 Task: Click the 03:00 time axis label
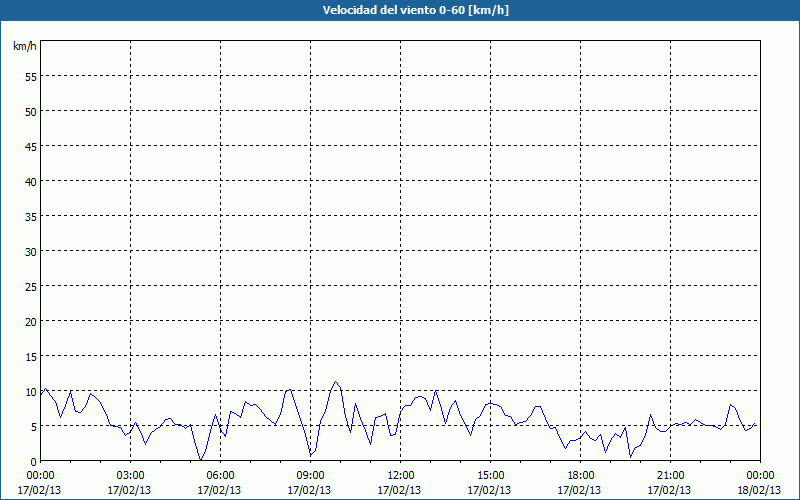point(130,476)
